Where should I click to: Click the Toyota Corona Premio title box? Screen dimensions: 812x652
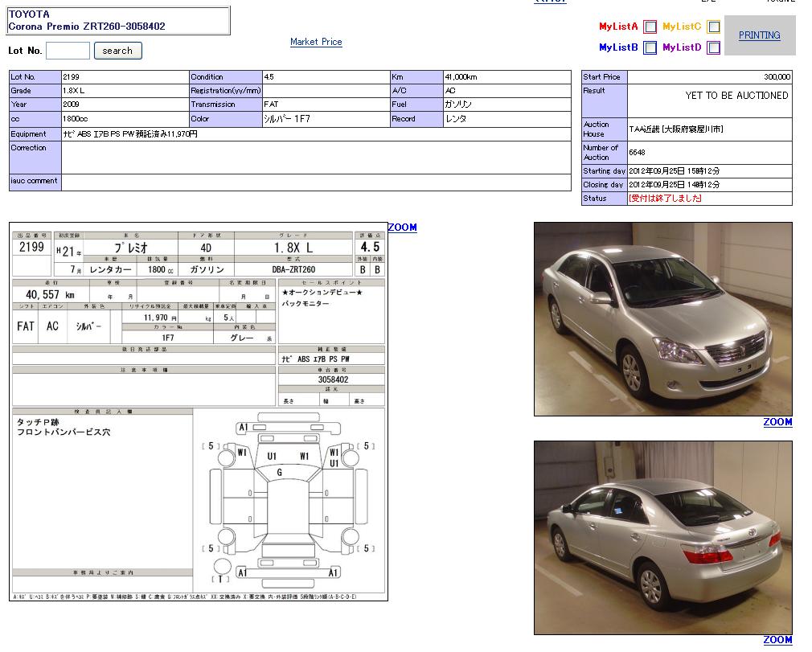pos(118,20)
